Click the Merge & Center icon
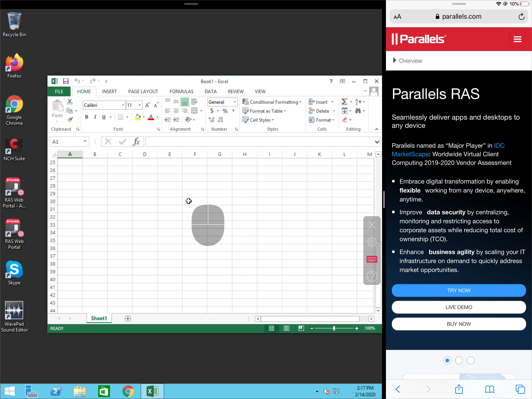The image size is (532, 399). pos(194,111)
